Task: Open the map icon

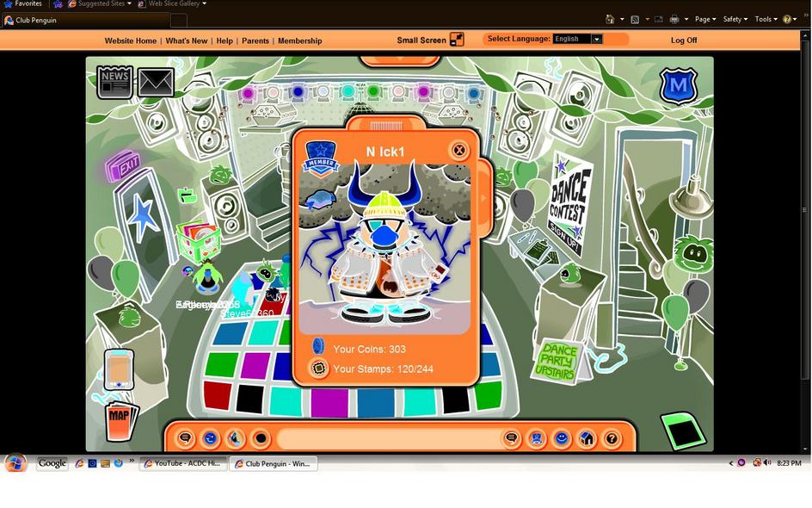Action: point(120,420)
